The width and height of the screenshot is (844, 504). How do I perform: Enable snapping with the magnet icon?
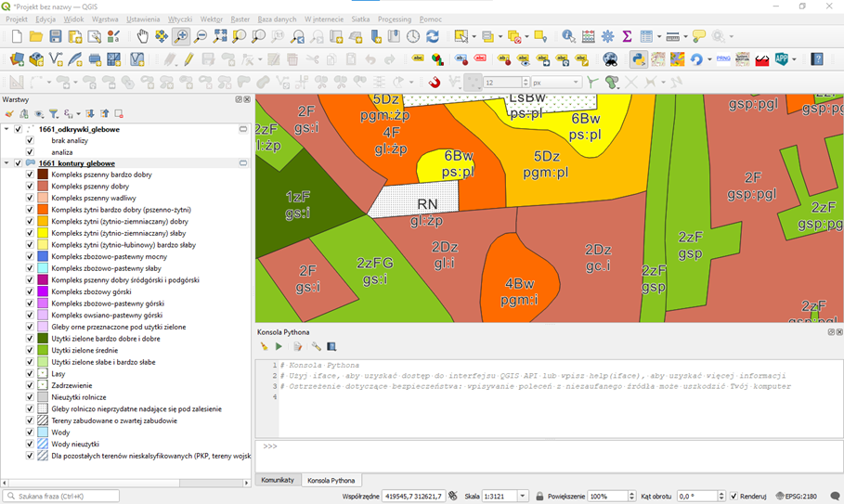435,83
